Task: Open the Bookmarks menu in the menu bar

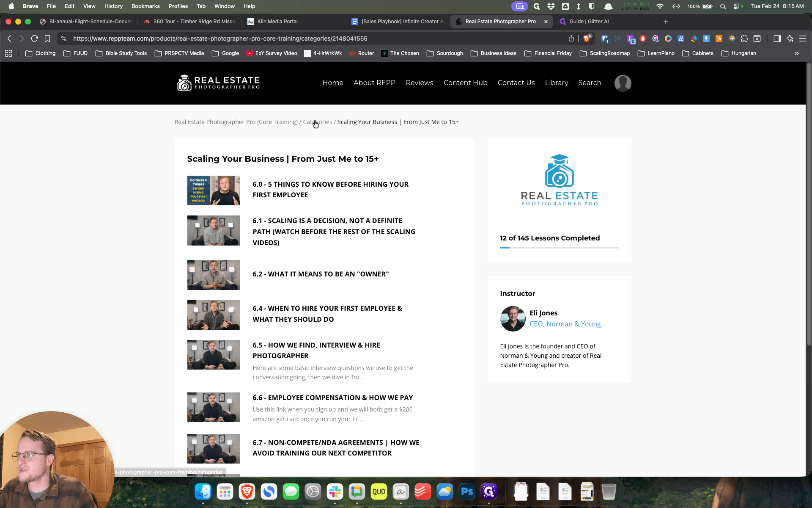Action: point(145,6)
